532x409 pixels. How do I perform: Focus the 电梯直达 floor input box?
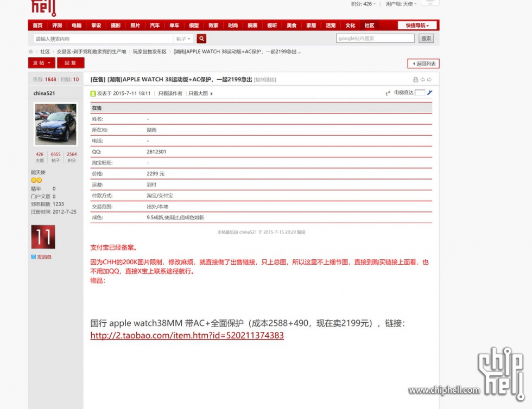click(x=420, y=93)
